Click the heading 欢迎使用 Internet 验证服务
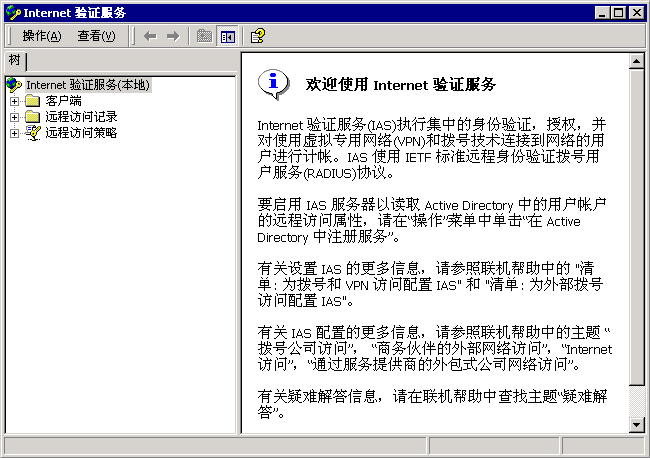The width and height of the screenshot is (650, 458). (x=400, y=85)
